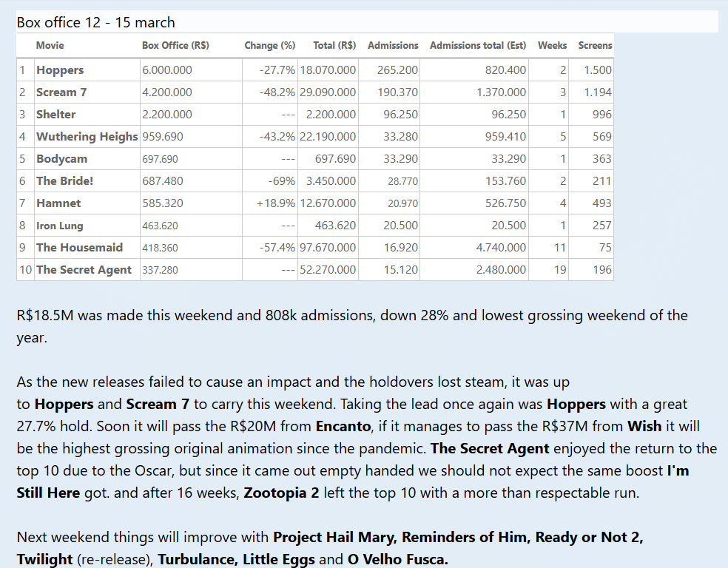Select the Bodycam table row title

click(61, 159)
